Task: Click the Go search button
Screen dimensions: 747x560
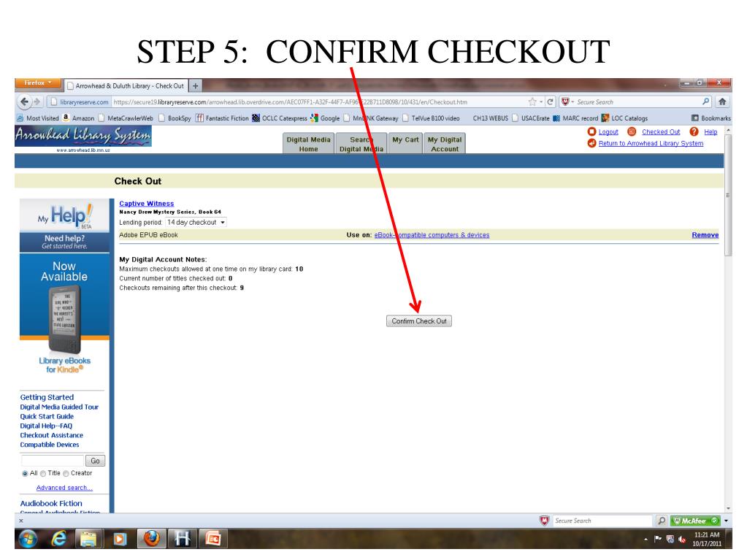Action: (95, 461)
